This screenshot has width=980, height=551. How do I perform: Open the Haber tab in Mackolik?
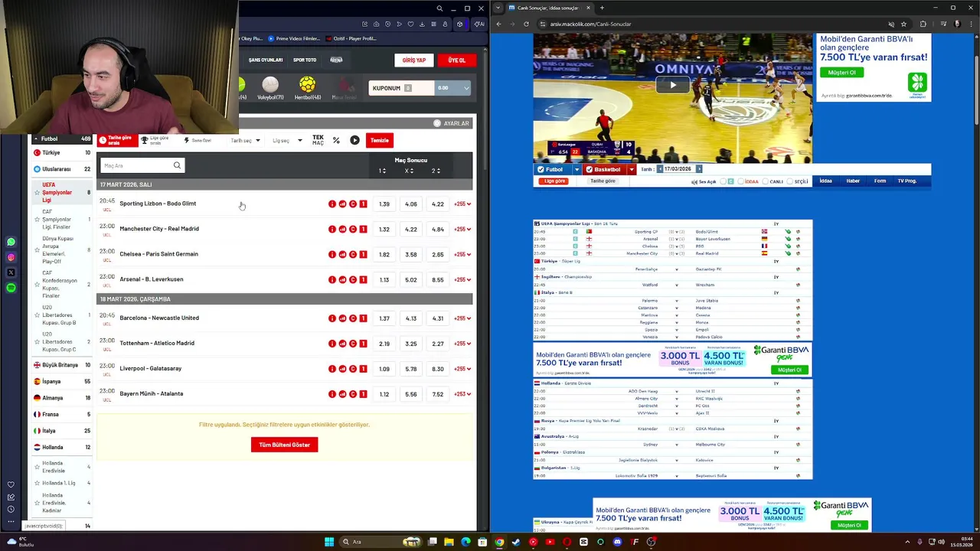pos(853,181)
